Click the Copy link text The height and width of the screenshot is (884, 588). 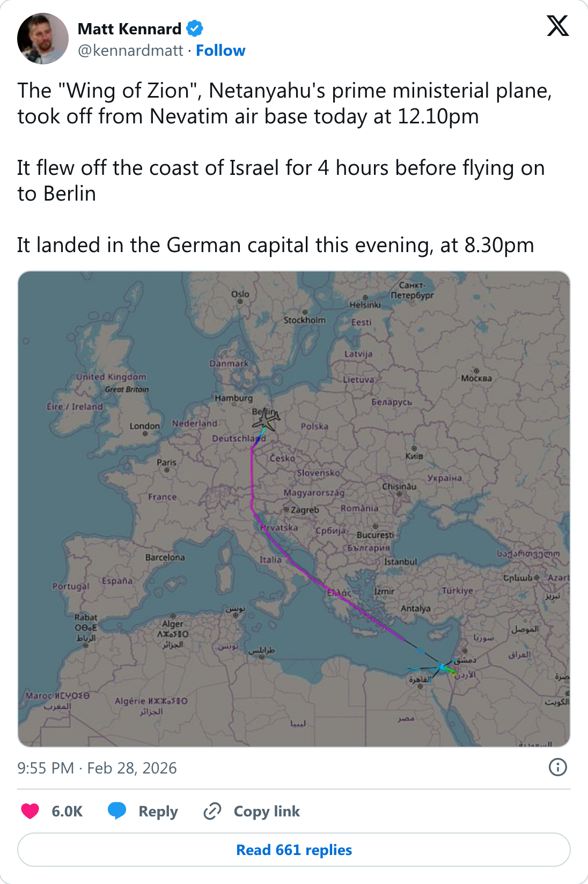coord(267,811)
